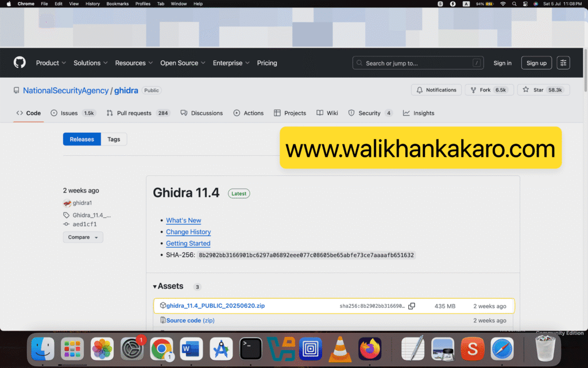Image resolution: width=588 pixels, height=368 pixels.
Task: Open Spotlight search in menu bar
Action: pyautogui.click(x=514, y=4)
